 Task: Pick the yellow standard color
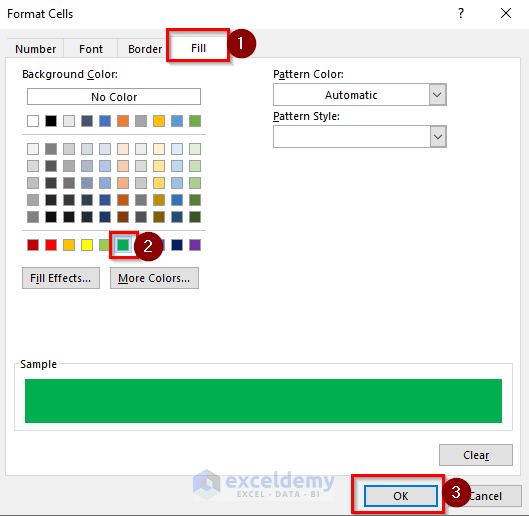point(87,245)
